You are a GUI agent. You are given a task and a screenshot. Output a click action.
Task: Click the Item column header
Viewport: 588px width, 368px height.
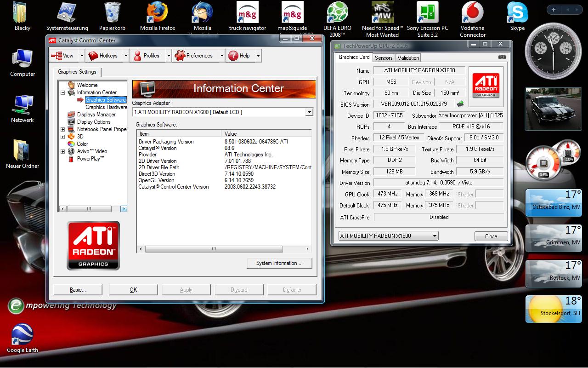(179, 134)
